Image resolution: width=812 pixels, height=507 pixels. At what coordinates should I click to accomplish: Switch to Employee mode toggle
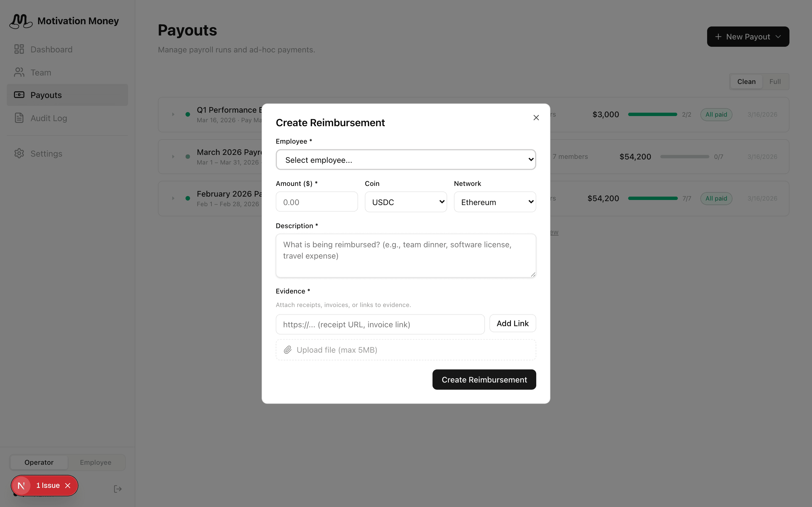pos(96,462)
